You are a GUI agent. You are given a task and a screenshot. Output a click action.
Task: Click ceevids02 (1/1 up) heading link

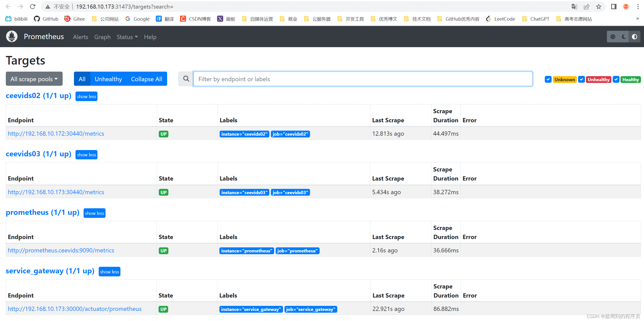39,96
